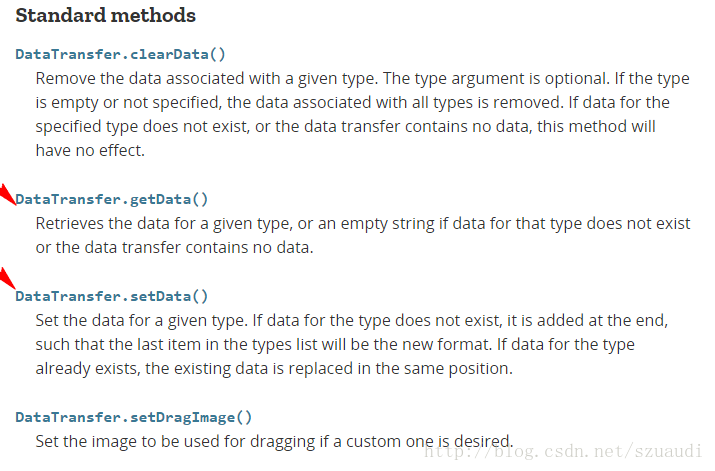Open the DataTransfer.setDragImage() link
The height and width of the screenshot is (471, 715).
click(134, 417)
